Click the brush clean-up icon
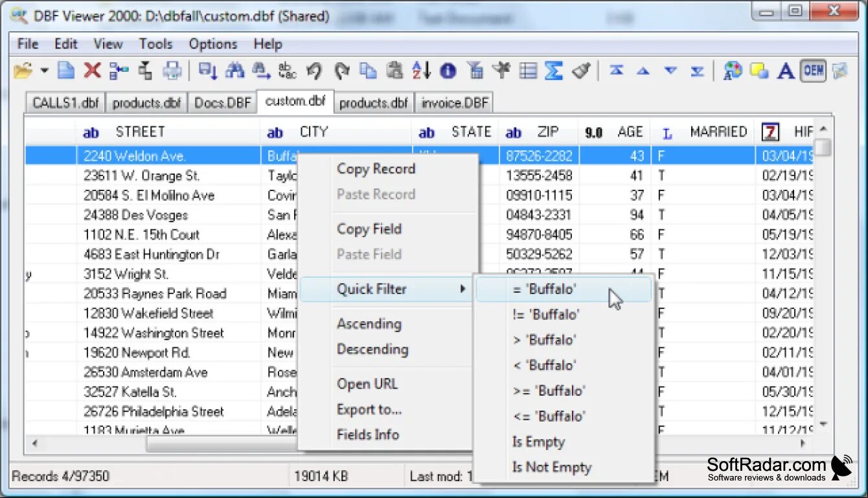This screenshot has width=868, height=498. click(581, 71)
